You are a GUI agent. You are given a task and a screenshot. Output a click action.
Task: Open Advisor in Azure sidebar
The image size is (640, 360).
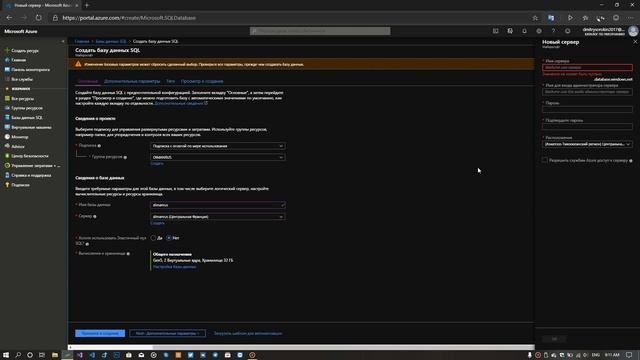[x=18, y=147]
